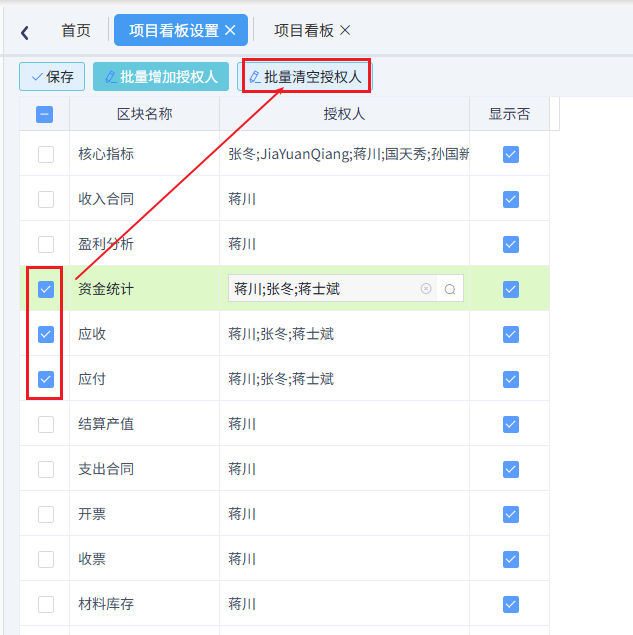Click the 资金统计 block name cell
This screenshot has height=635, width=633.
point(145,289)
